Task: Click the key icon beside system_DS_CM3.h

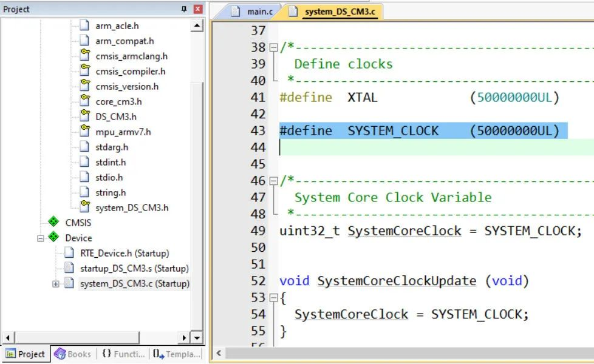Action: [85, 207]
